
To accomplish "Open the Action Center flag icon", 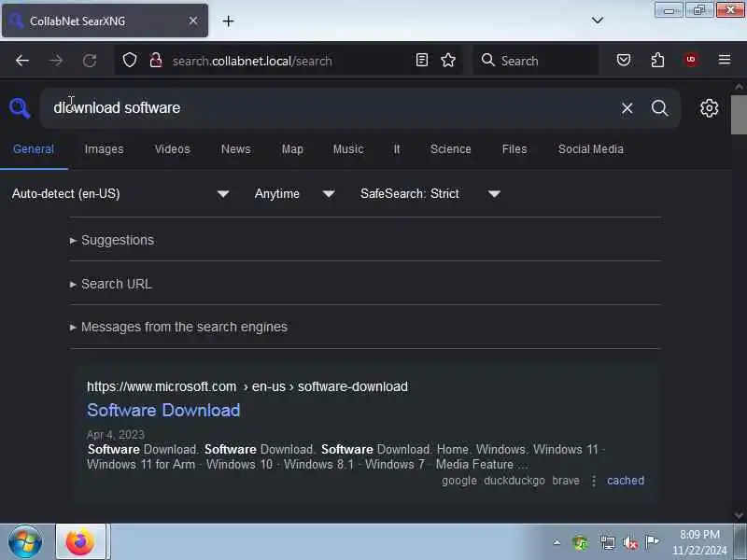I will [x=652, y=542].
